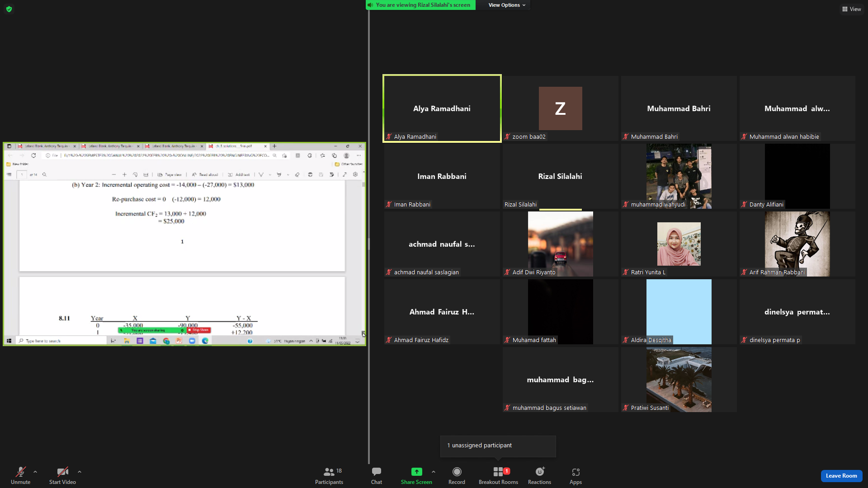Image resolution: width=868 pixels, height=488 pixels.
Task: Click the green encryption shield icon
Action: pyautogui.click(x=9, y=9)
